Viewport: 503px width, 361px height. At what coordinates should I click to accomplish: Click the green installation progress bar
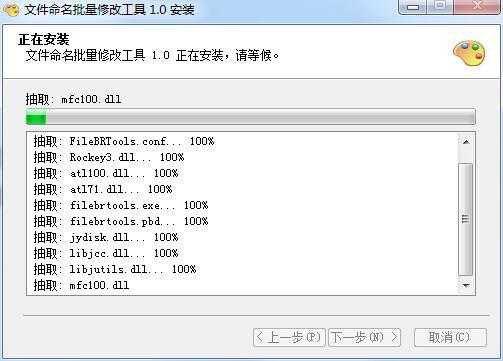pyautogui.click(x=251, y=117)
